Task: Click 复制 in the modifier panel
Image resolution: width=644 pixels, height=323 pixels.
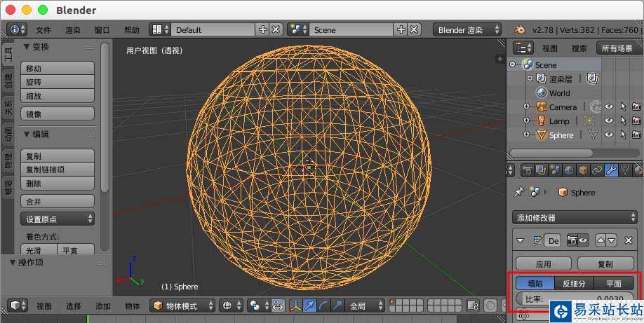Action: click(605, 264)
